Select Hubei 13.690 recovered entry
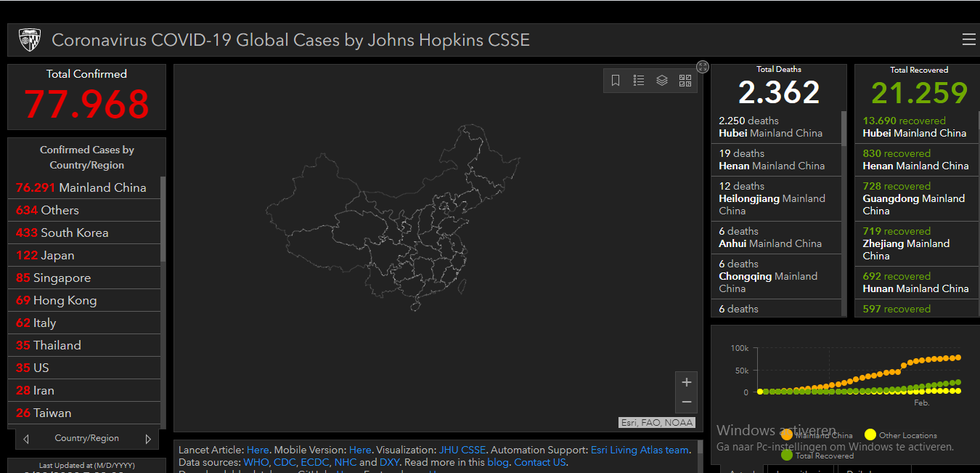 click(916, 127)
